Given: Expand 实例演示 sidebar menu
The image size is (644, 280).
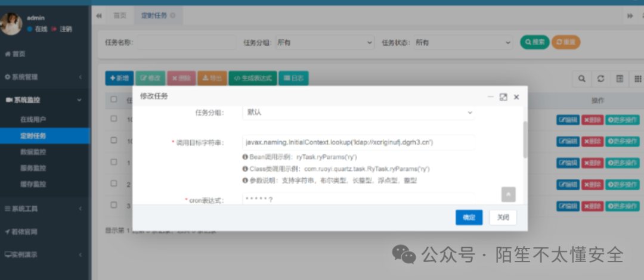Looking at the screenshot, I should pos(44,254).
